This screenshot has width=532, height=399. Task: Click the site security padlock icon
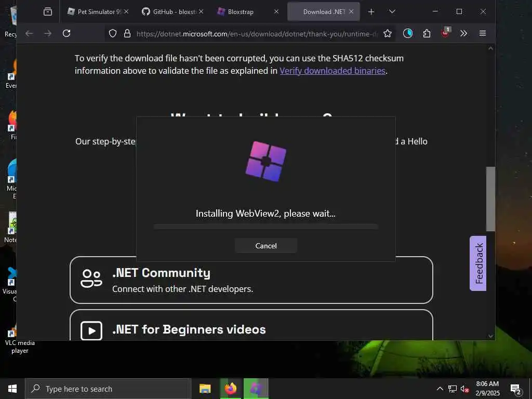tap(127, 33)
